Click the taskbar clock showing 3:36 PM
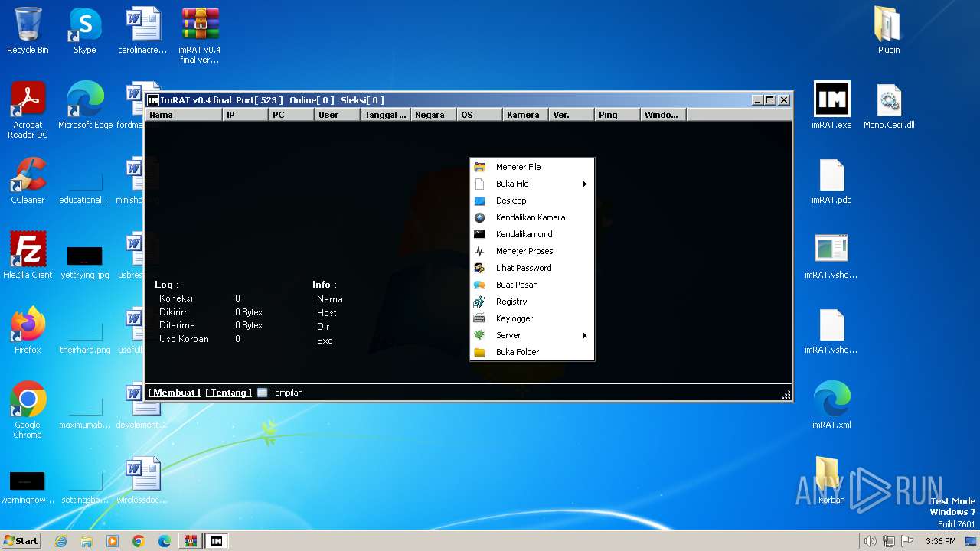Image resolution: width=980 pixels, height=551 pixels. 941,541
